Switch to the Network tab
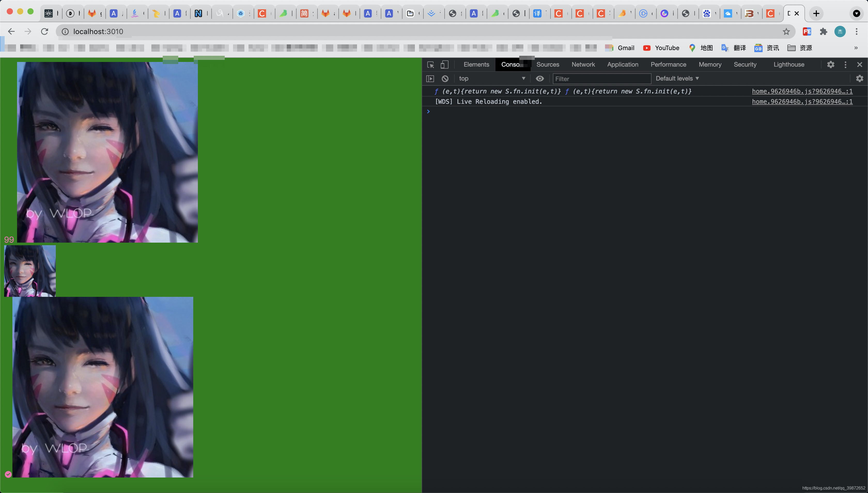Image resolution: width=868 pixels, height=493 pixels. (583, 64)
